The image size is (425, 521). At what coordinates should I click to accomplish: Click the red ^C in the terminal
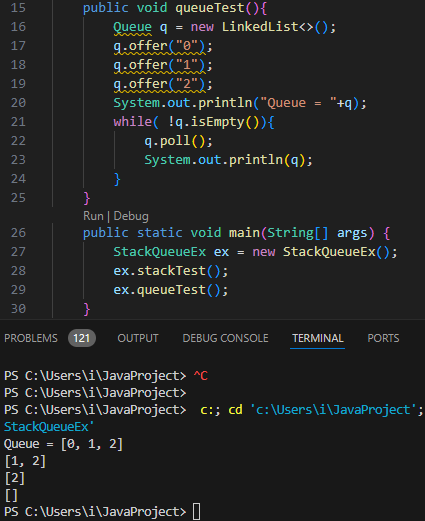[x=201, y=376]
